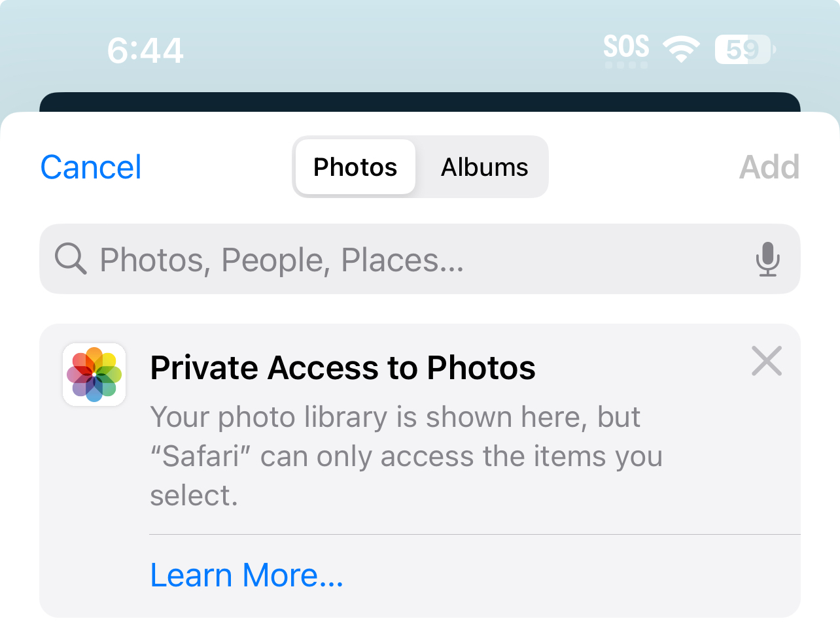840x623 pixels.
Task: Click the magnifying glass search icon
Action: point(71,259)
